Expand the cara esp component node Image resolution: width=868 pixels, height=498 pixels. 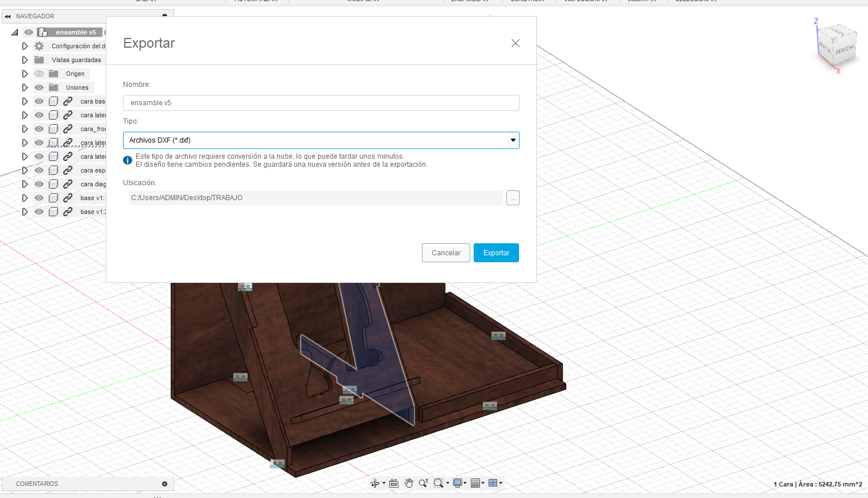[25, 170]
